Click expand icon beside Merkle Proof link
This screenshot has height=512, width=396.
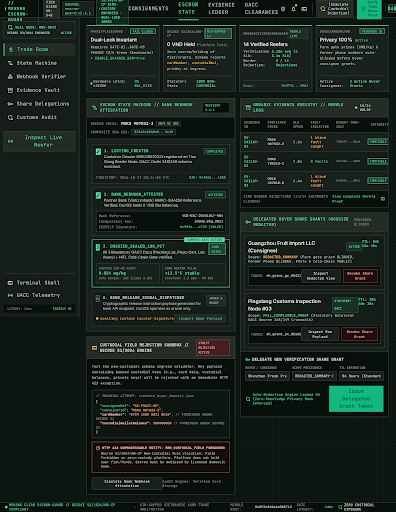[x=383, y=199]
